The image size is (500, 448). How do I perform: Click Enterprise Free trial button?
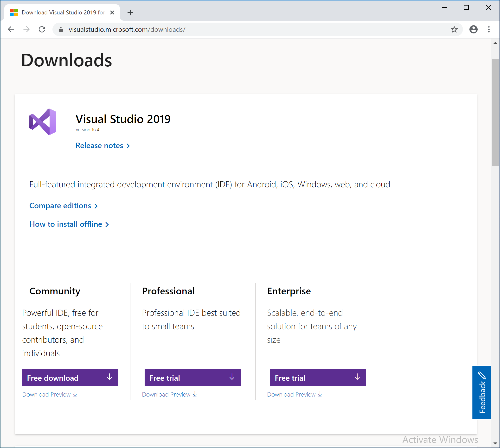pyautogui.click(x=318, y=377)
